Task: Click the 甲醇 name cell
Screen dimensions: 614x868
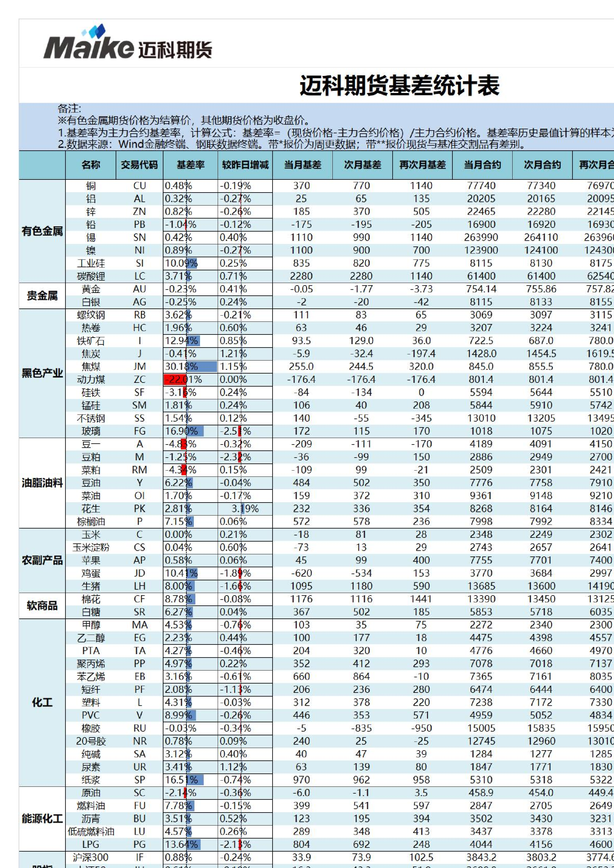Action: pyautogui.click(x=91, y=625)
